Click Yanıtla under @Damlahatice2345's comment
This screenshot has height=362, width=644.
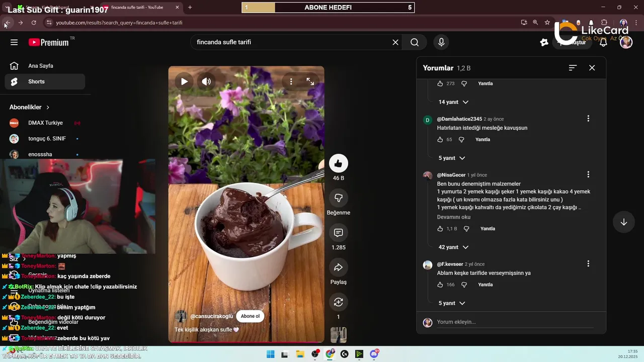(x=482, y=140)
